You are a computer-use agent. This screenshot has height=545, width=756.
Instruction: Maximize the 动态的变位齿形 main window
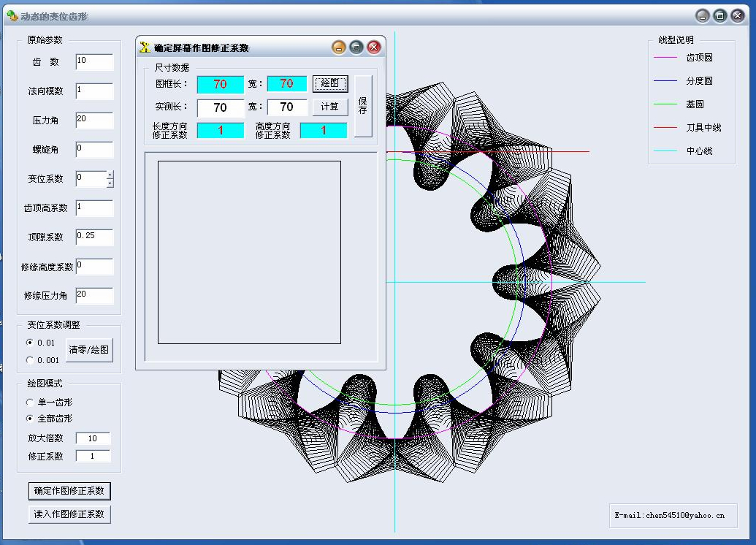pyautogui.click(x=719, y=16)
